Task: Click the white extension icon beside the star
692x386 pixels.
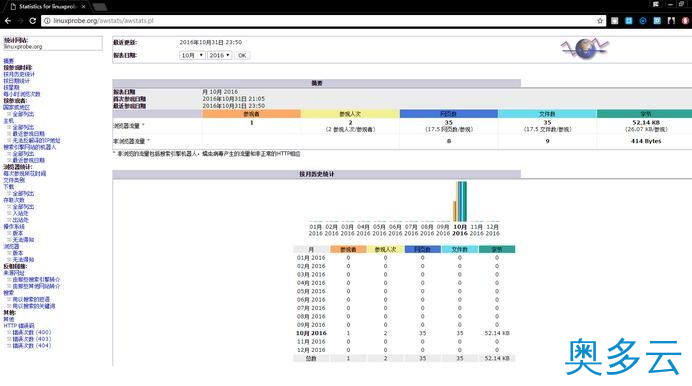Action: tap(614, 21)
